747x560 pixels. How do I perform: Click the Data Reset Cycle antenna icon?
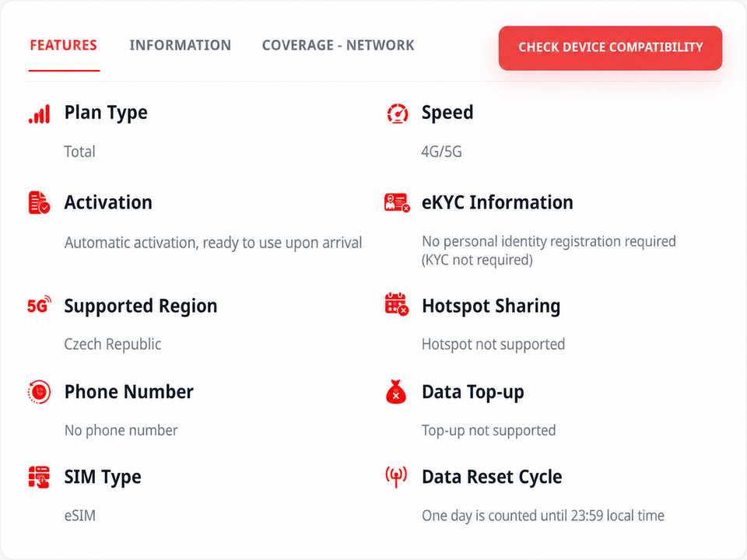tap(396, 477)
